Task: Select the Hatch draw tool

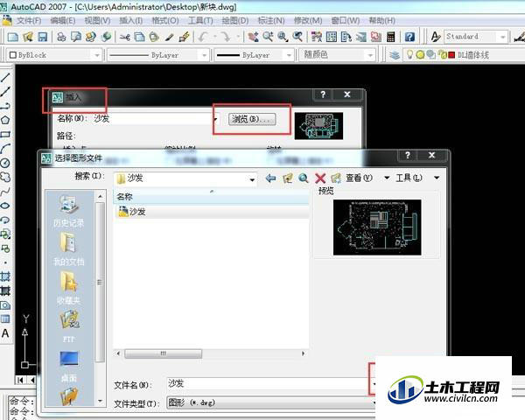Action: (x=5, y=276)
